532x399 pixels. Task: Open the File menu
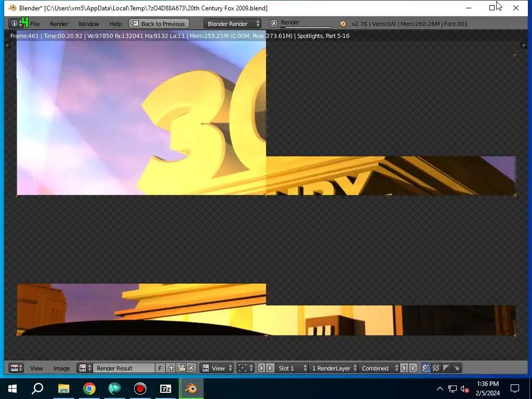[x=35, y=24]
